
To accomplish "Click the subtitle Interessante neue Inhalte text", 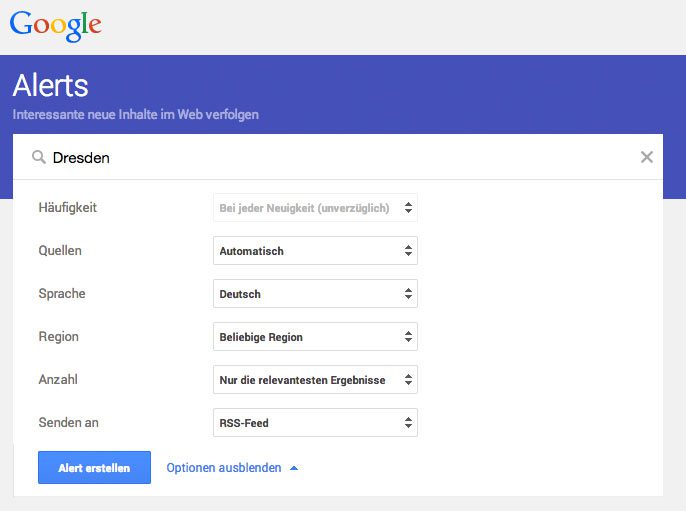I will tap(136, 115).
